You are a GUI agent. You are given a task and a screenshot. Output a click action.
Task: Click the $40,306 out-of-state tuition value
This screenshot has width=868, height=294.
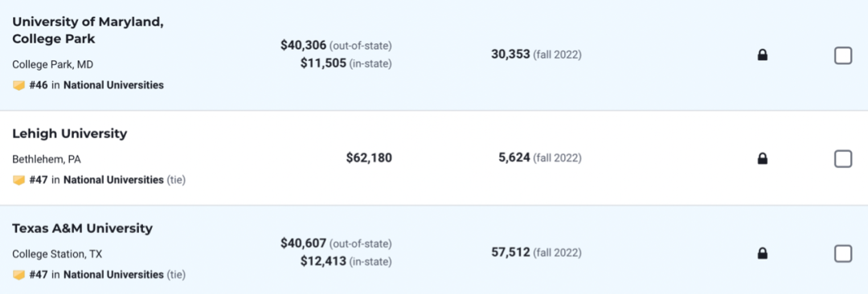click(x=304, y=45)
